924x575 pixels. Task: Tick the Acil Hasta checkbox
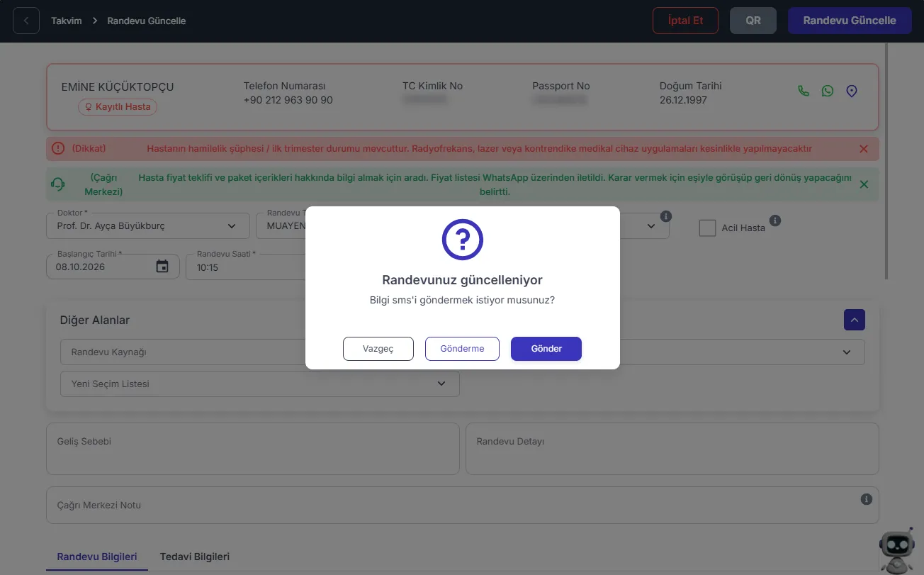(707, 228)
